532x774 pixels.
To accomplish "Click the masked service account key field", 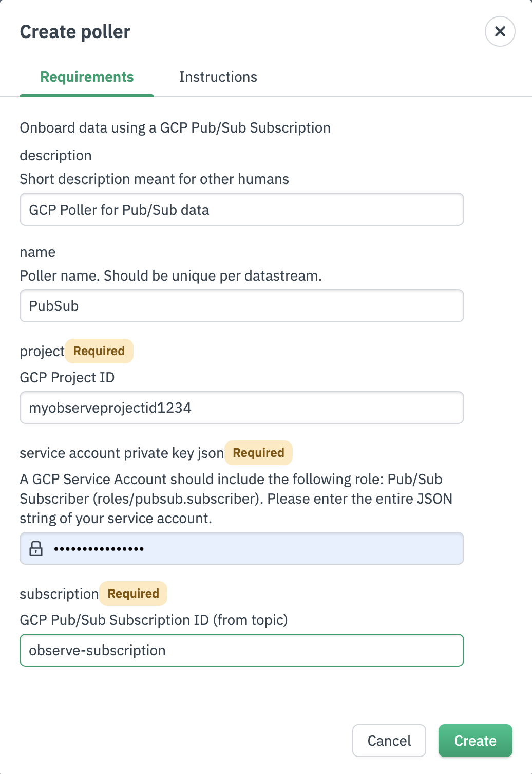I will coord(257,548).
